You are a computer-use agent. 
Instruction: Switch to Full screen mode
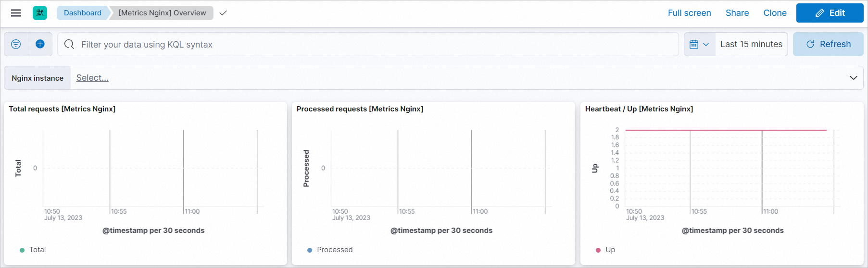(x=689, y=13)
